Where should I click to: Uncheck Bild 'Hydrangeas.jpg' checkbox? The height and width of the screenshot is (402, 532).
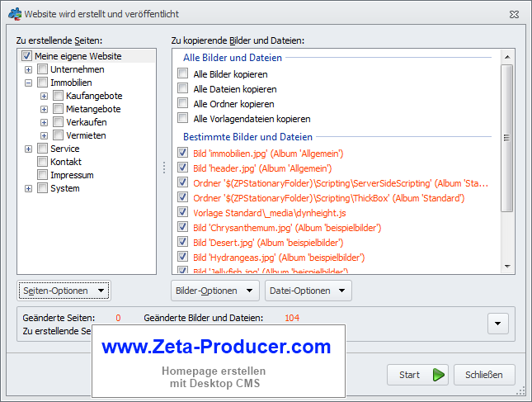183,257
